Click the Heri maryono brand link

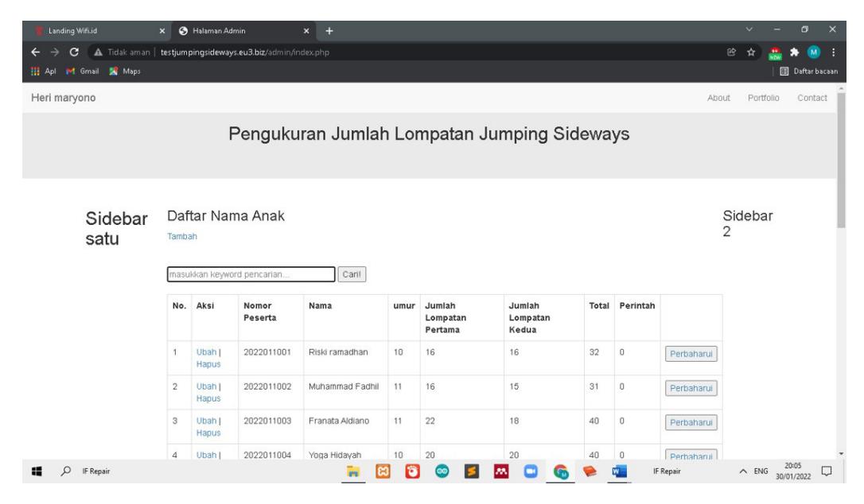point(64,98)
